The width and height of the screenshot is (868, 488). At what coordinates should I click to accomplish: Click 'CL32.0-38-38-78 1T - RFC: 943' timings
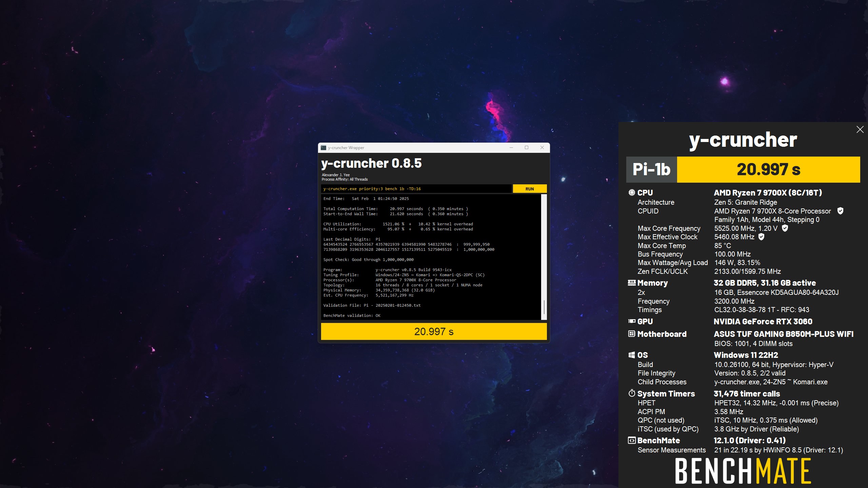click(x=762, y=310)
